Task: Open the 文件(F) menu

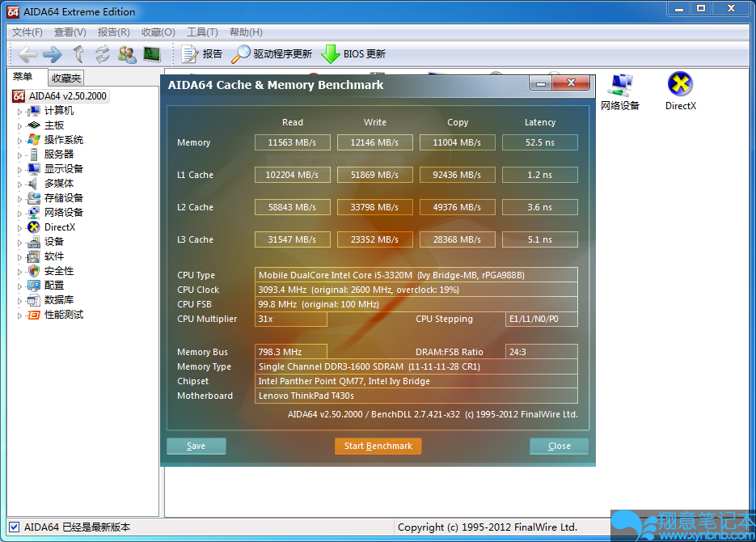Action: point(27,32)
